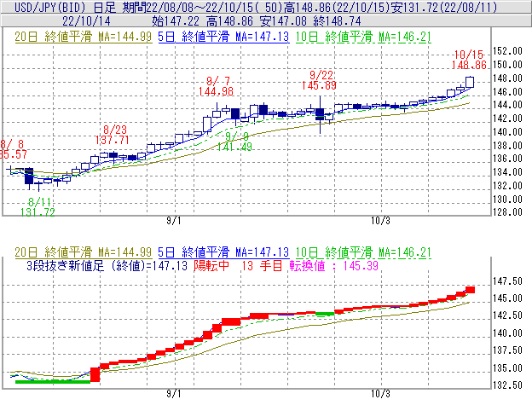The height and width of the screenshot is (405, 532).
Task: Click the latest white candlestick near 148
Action: pos(470,82)
